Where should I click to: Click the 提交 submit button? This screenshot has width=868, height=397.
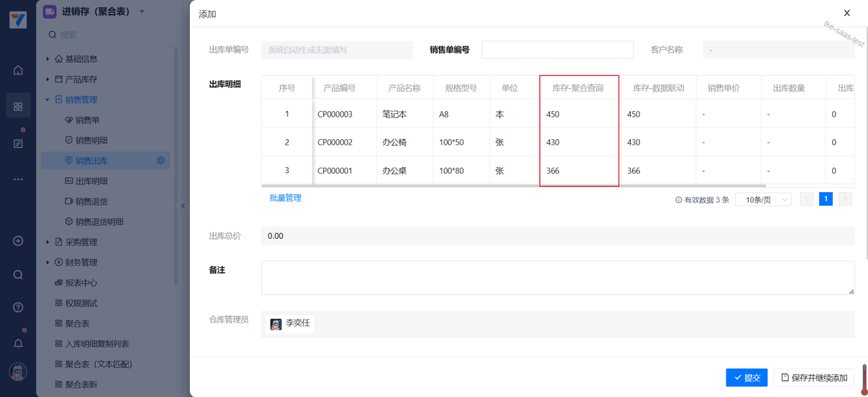(x=747, y=377)
